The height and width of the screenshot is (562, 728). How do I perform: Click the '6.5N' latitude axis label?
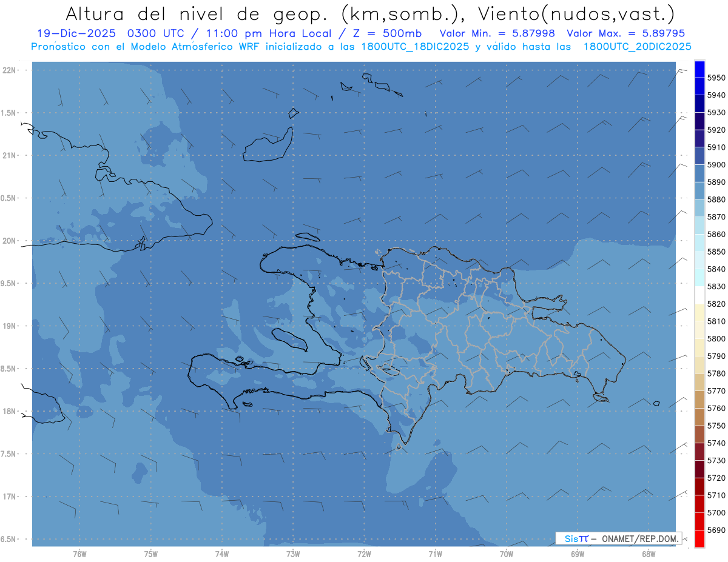pos(8,539)
